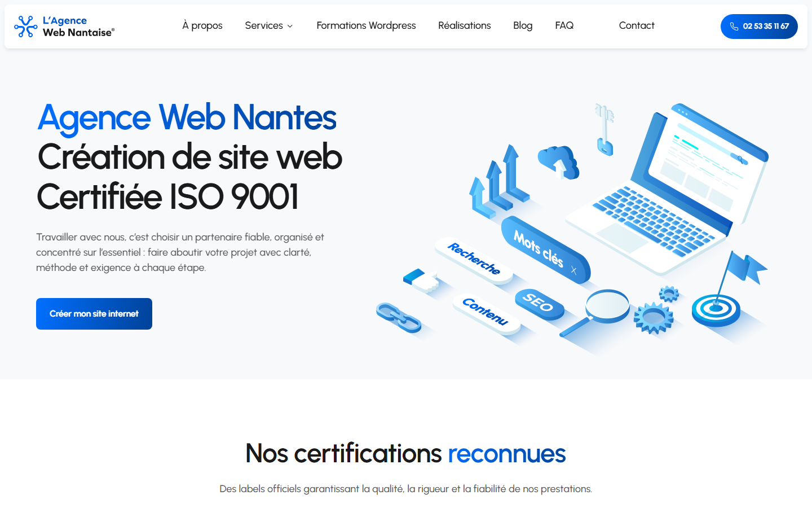Click the 'Des labels officiels' subtitle text
Screen dimensions: 812x508
pos(406,489)
